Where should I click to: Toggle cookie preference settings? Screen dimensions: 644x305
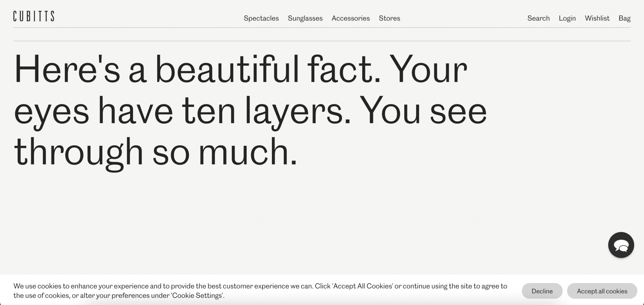click(x=197, y=295)
